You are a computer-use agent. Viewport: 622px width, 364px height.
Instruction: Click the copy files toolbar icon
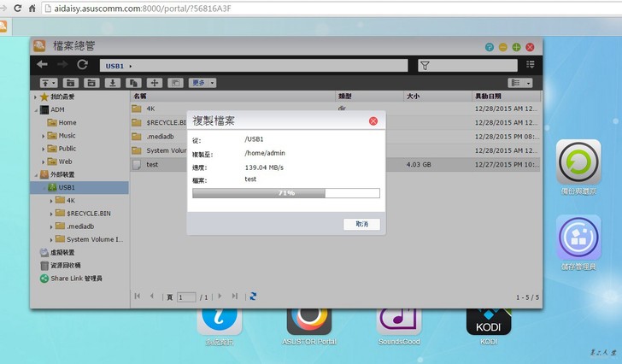point(133,83)
